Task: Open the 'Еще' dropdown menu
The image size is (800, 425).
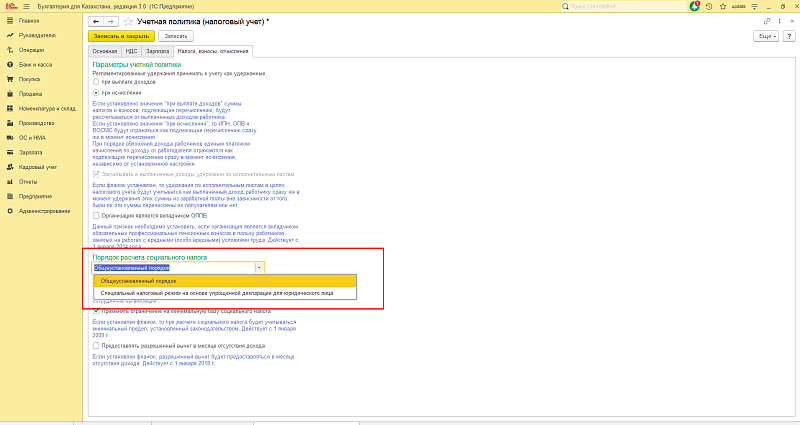Action: tap(767, 35)
